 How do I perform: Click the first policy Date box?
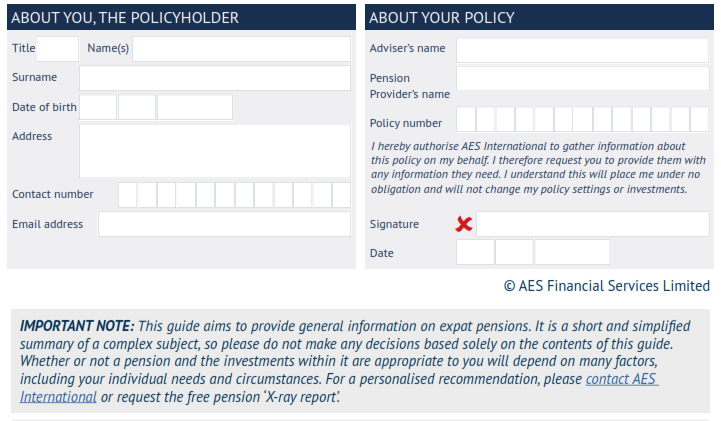click(475, 252)
